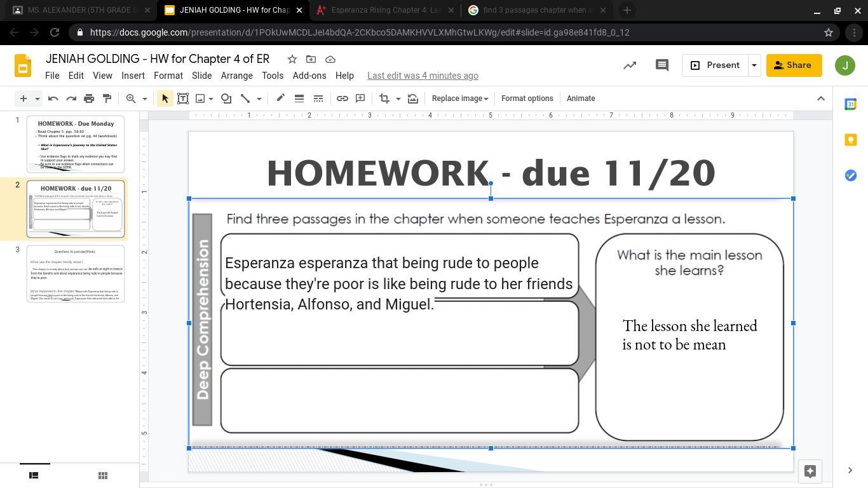
Task: Switch to grid view of slides
Action: click(x=102, y=475)
